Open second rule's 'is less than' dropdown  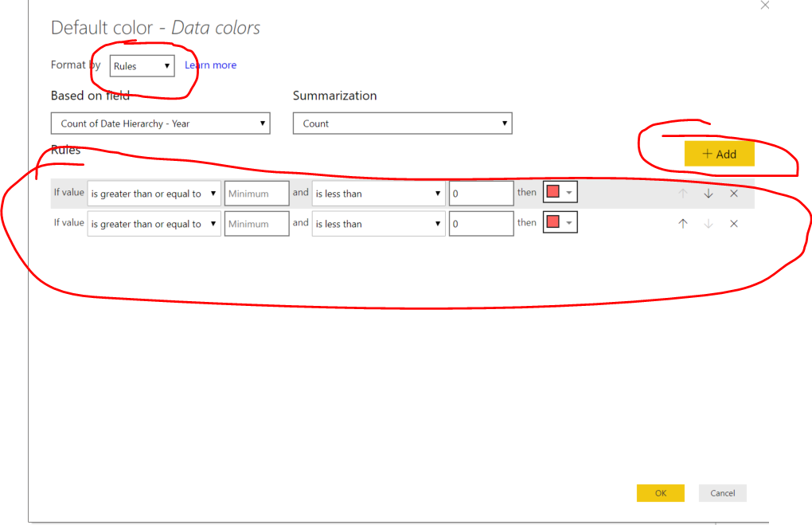[x=379, y=224]
